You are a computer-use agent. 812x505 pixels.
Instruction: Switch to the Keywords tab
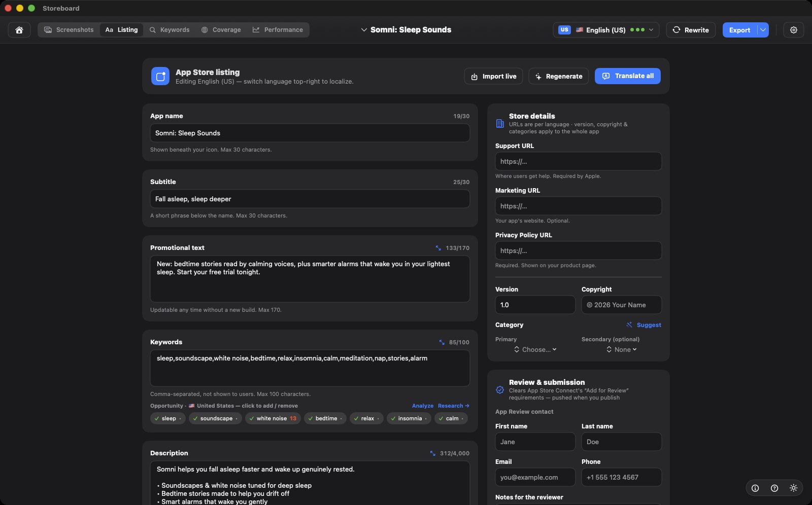pos(170,30)
